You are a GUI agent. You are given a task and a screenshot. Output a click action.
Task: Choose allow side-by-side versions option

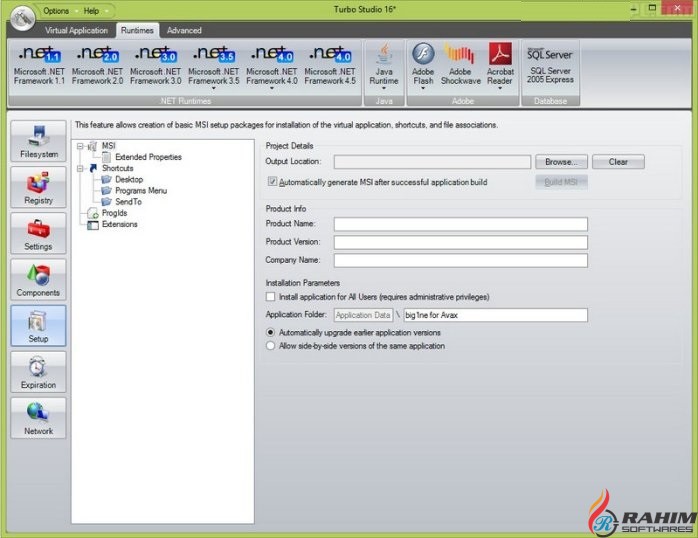tap(271, 346)
